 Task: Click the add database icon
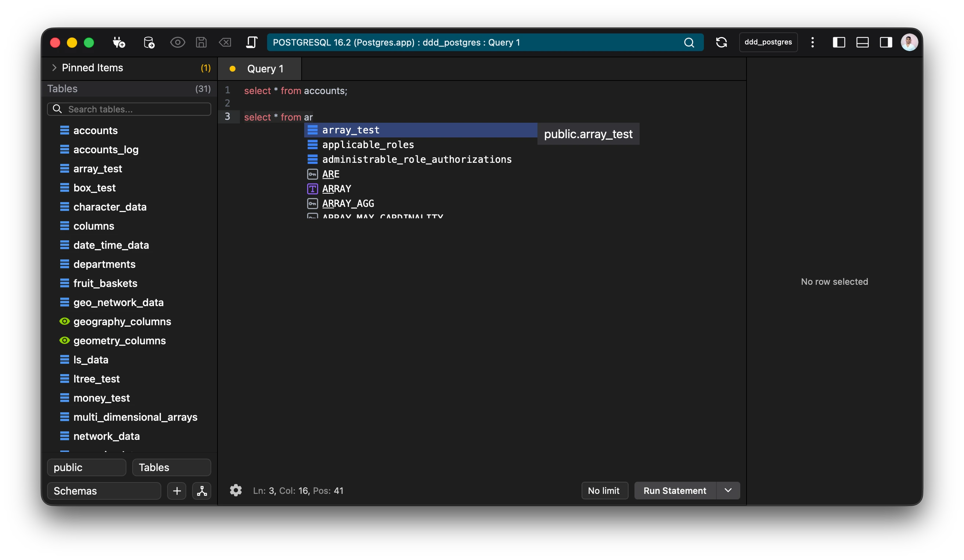(149, 43)
